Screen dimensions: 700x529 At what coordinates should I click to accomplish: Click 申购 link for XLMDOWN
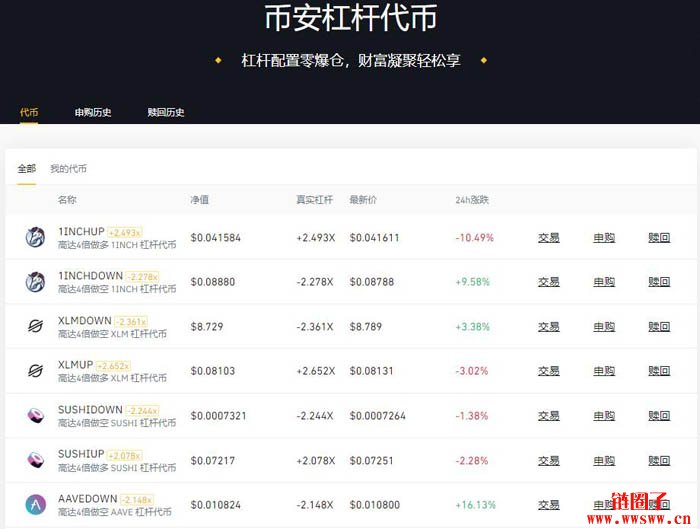pos(604,327)
